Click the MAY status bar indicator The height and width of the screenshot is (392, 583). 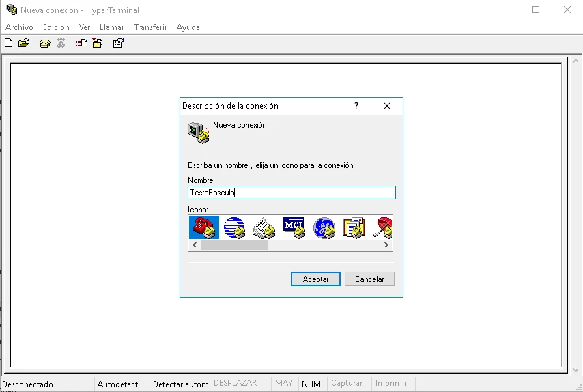(284, 383)
